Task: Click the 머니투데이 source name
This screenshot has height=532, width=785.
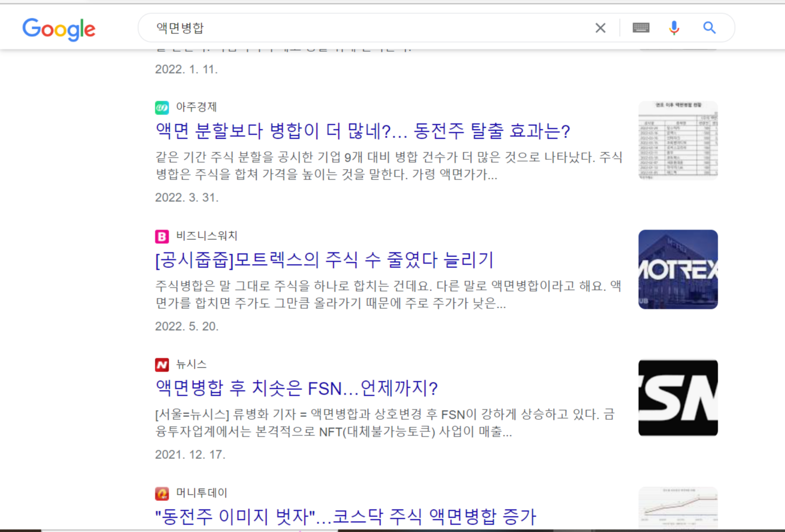Action: click(201, 493)
